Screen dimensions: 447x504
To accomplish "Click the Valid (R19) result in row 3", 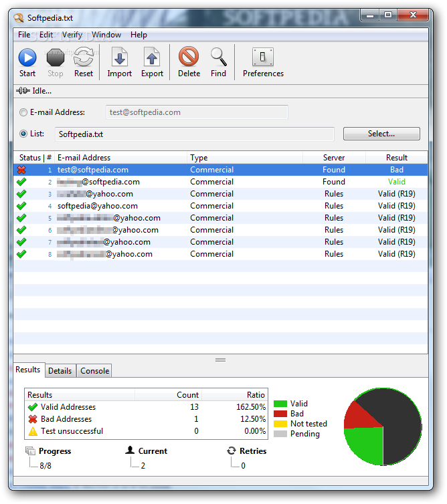I will tap(396, 194).
